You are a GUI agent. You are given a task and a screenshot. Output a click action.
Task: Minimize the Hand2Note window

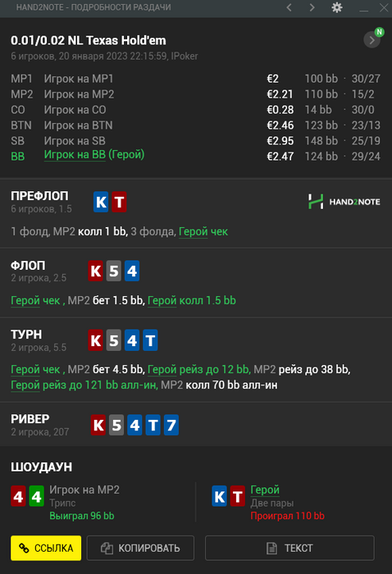coord(363,8)
